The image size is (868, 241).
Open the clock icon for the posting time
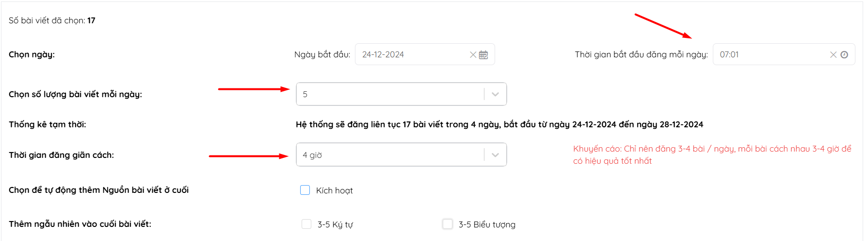[844, 55]
